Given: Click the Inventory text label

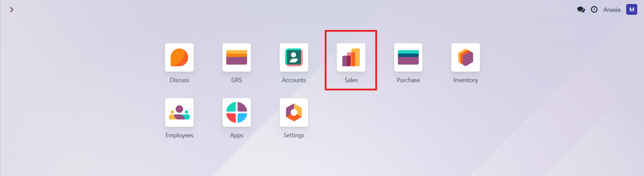Looking at the screenshot, I should click(465, 80).
